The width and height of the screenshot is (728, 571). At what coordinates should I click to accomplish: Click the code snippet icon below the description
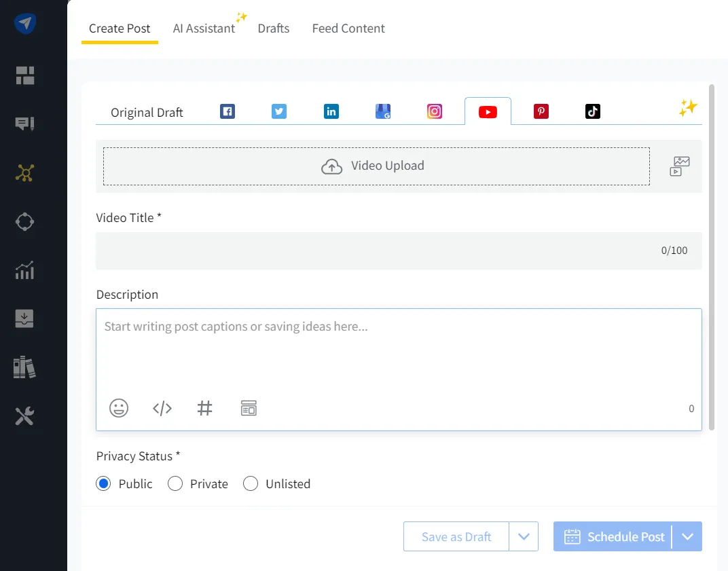(162, 408)
